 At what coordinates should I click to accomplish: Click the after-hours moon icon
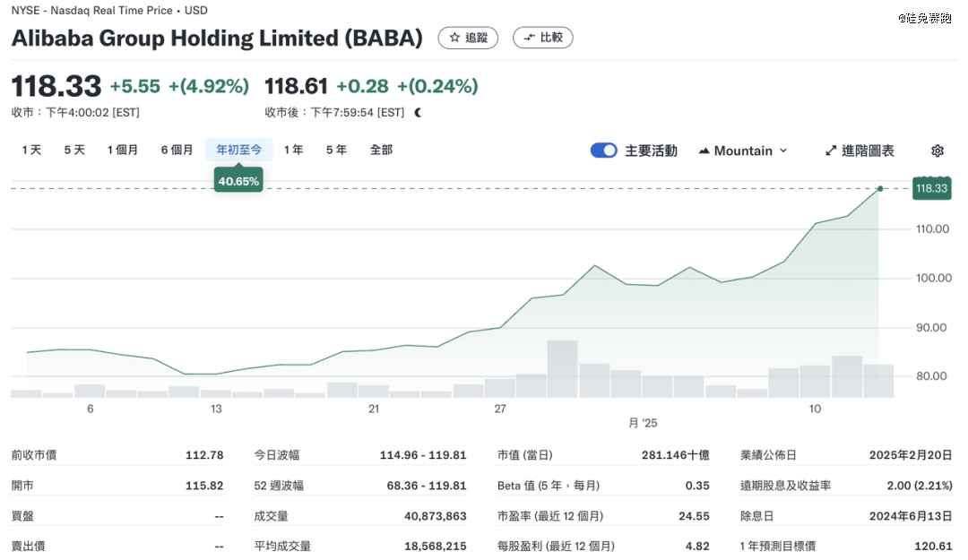(x=418, y=112)
